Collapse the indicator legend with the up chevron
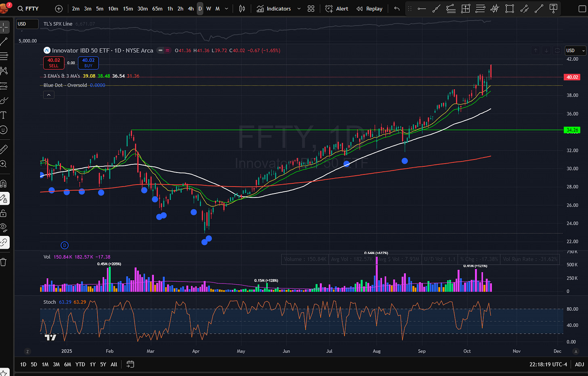The height and width of the screenshot is (376, 588). point(48,95)
